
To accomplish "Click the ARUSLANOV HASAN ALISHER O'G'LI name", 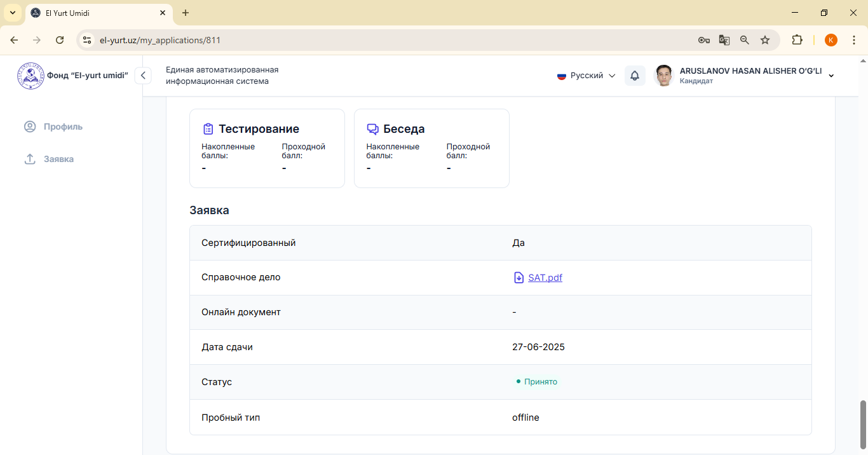I will pyautogui.click(x=750, y=71).
